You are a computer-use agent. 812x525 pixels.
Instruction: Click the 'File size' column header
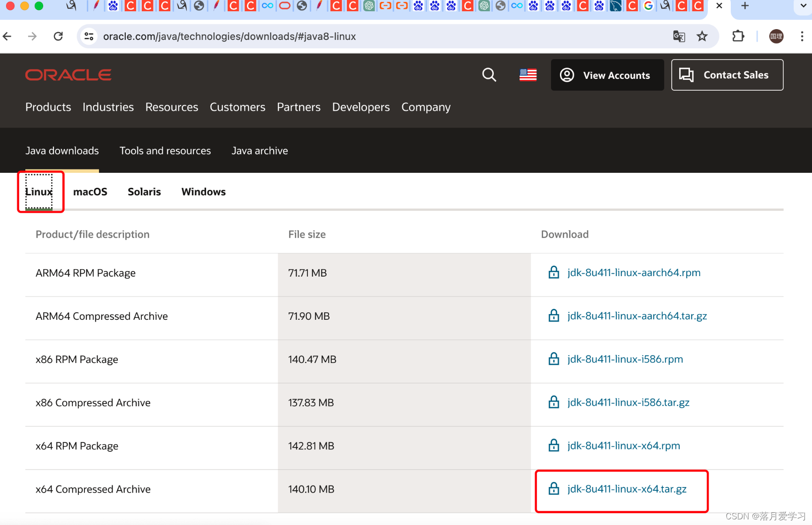307,234
